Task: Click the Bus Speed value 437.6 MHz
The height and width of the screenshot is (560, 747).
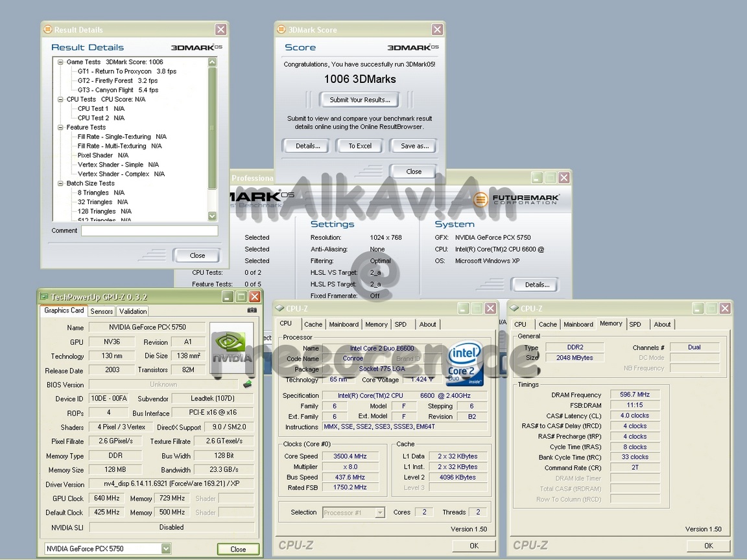Action: [350, 477]
